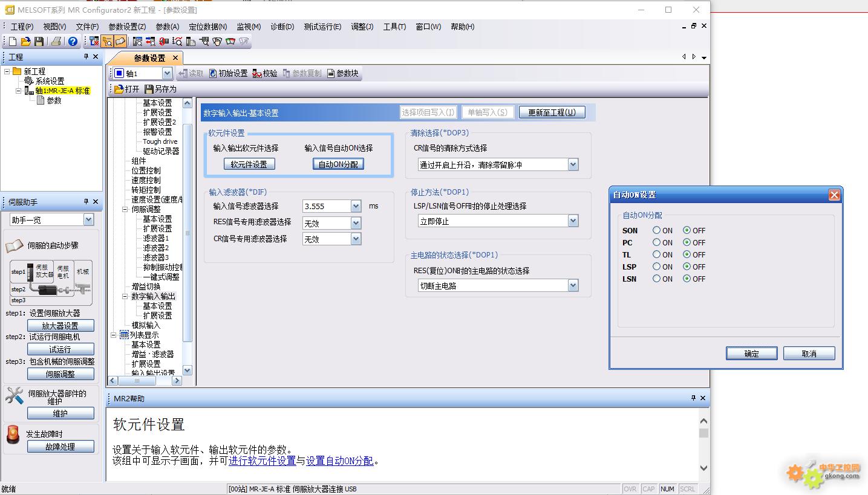
Task: Open the 诊断(D) menu
Action: 282,27
